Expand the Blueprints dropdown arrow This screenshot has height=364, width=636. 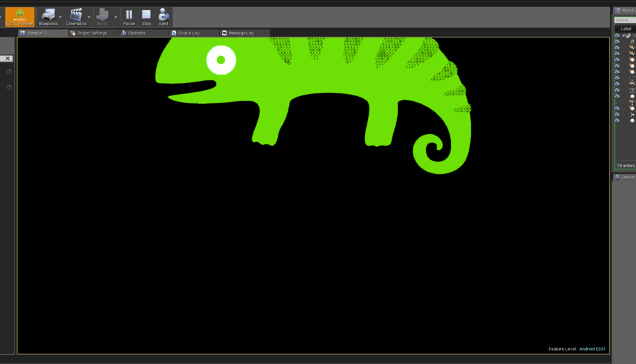click(61, 17)
